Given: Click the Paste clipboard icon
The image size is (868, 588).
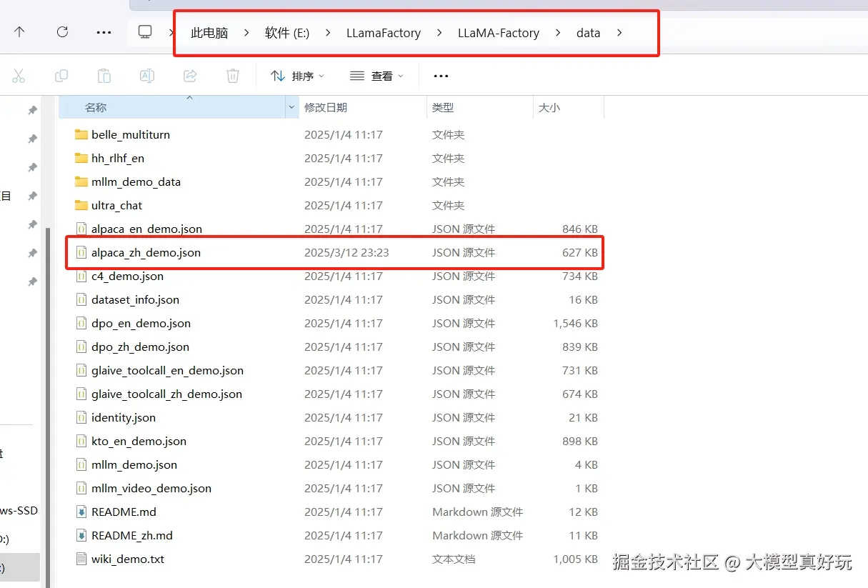Looking at the screenshot, I should tap(104, 76).
